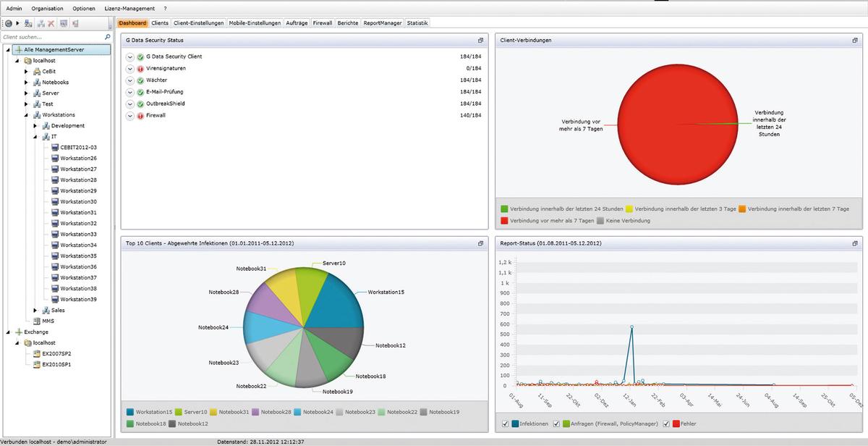Click the infection spike peak data point
The width and height of the screenshot is (868, 446).
631,327
